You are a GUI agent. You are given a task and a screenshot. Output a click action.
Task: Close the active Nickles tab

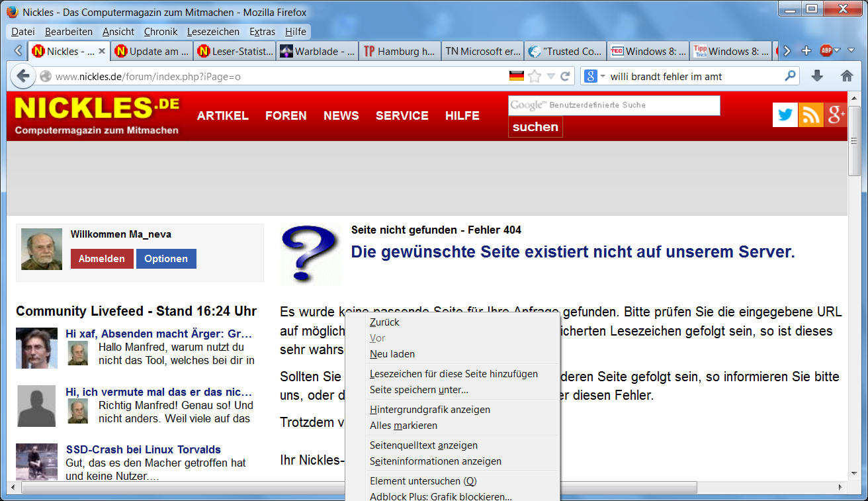[102, 51]
